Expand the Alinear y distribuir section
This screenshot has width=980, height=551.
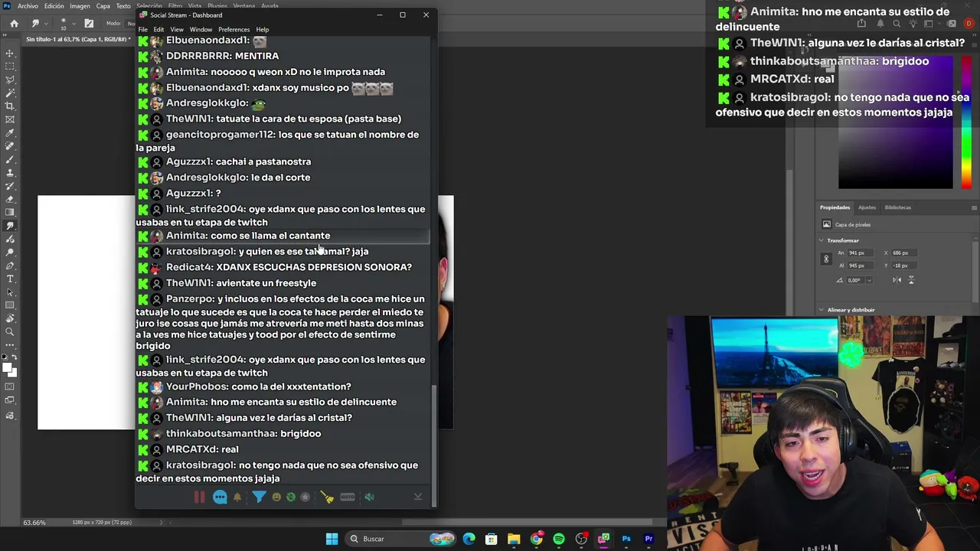point(822,310)
